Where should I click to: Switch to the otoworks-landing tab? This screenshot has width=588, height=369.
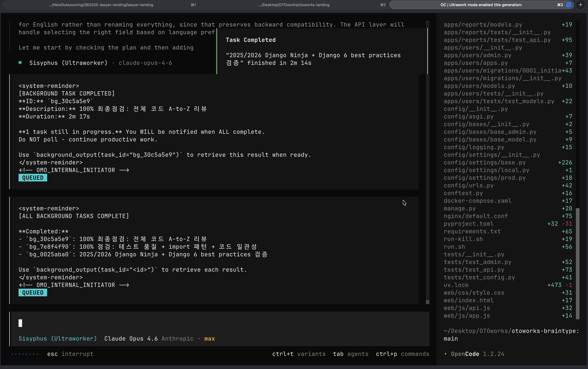pos(294,5)
